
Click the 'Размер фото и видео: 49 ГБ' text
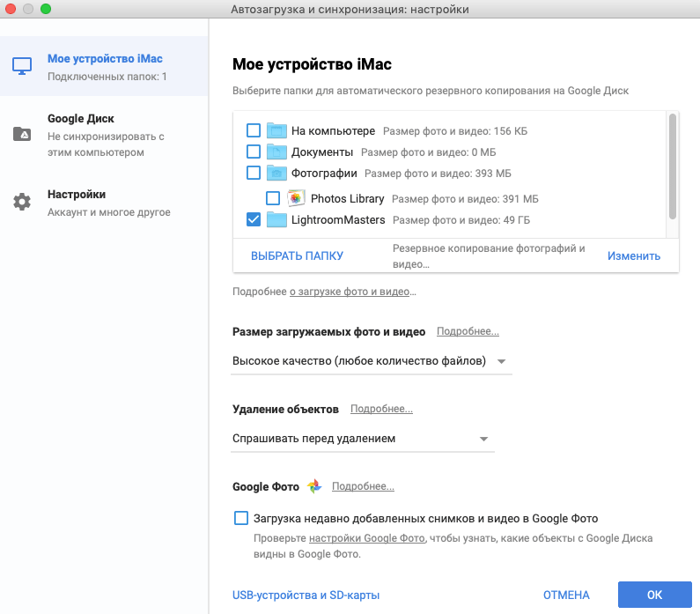[x=461, y=220]
